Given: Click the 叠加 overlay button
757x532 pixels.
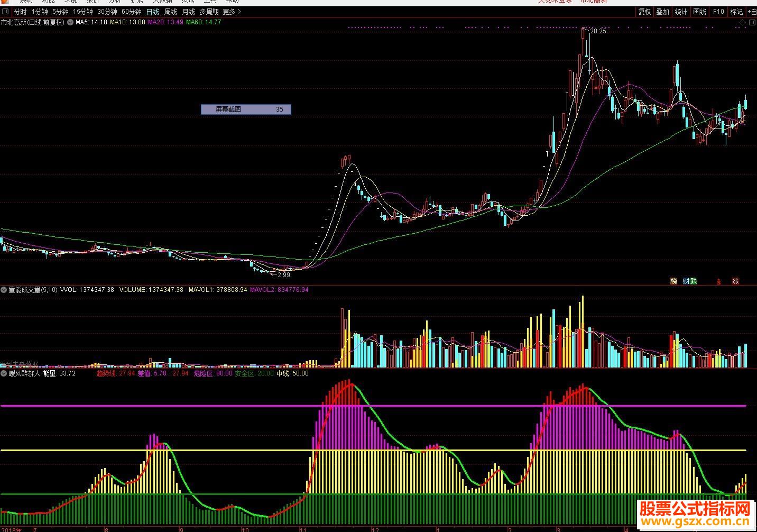Looking at the screenshot, I should click(663, 12).
